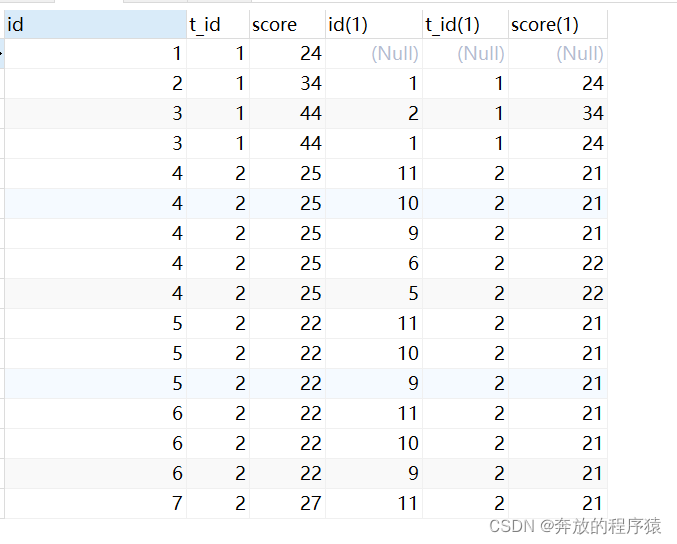Select the (Null) cell under t_id(1)
677x544 pixels.
tap(481, 54)
